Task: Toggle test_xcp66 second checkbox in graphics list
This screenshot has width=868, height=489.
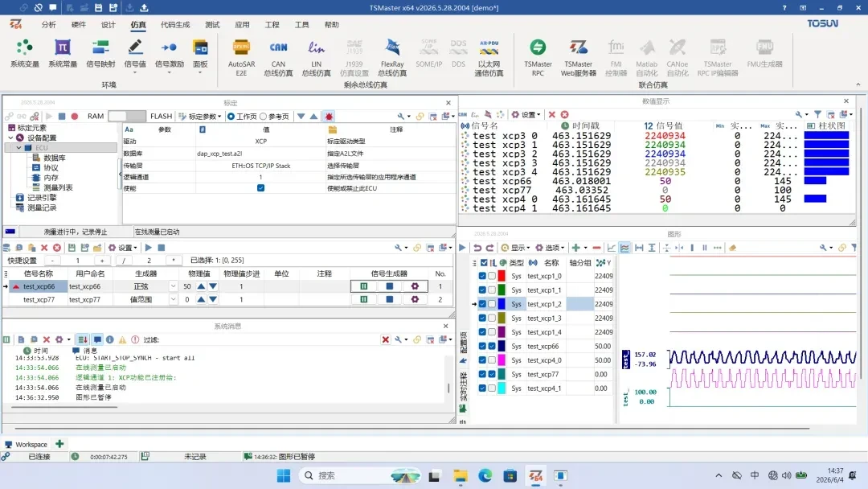Action: 492,346
